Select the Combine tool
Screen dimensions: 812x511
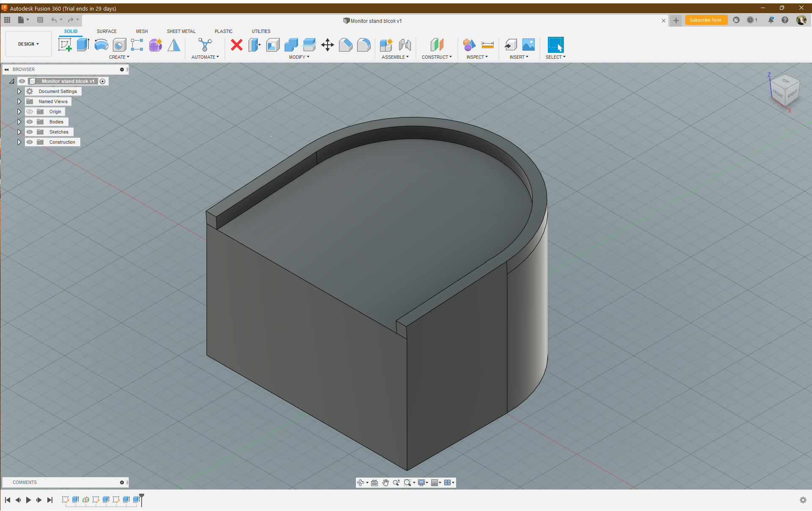click(x=291, y=45)
